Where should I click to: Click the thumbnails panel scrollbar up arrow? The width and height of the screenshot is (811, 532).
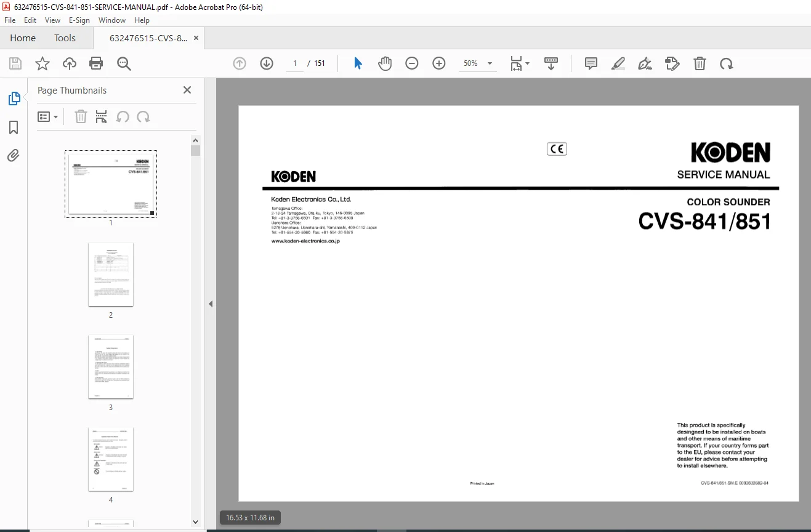pyautogui.click(x=195, y=140)
